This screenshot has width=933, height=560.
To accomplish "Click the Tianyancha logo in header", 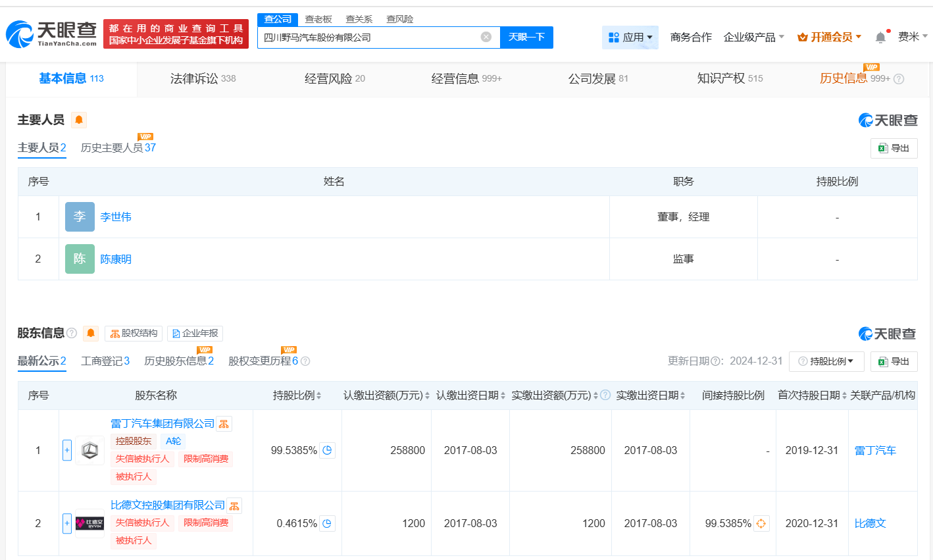I will (x=51, y=34).
